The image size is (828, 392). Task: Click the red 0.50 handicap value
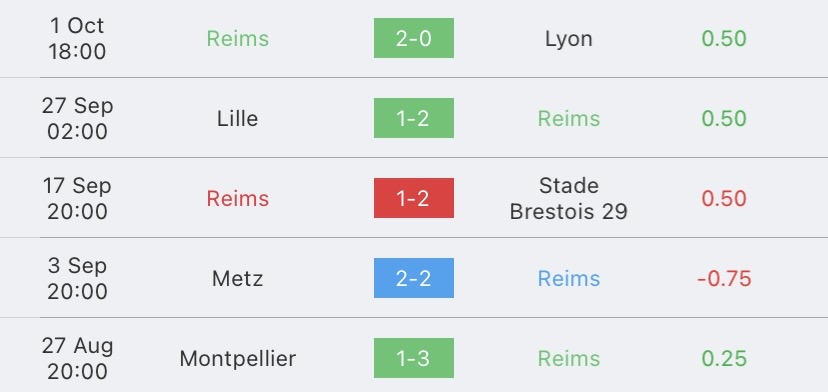click(x=724, y=199)
